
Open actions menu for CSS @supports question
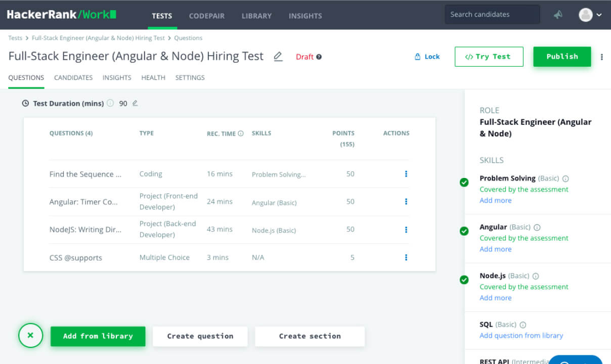(406, 257)
